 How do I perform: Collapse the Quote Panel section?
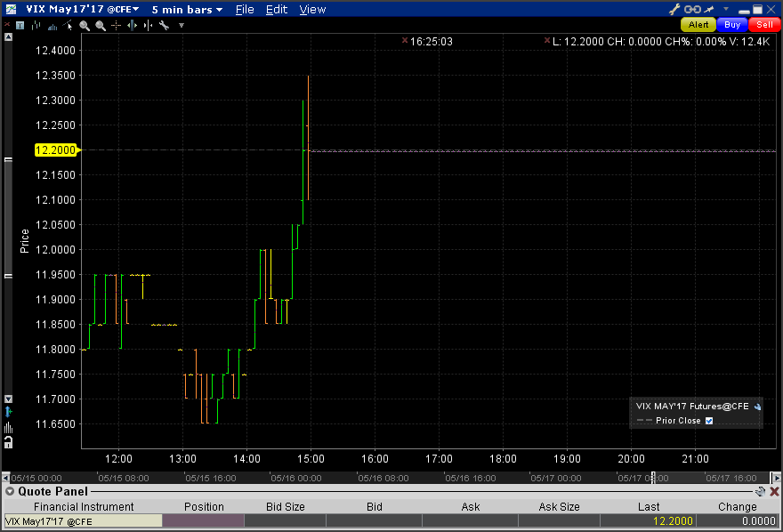click(x=10, y=492)
